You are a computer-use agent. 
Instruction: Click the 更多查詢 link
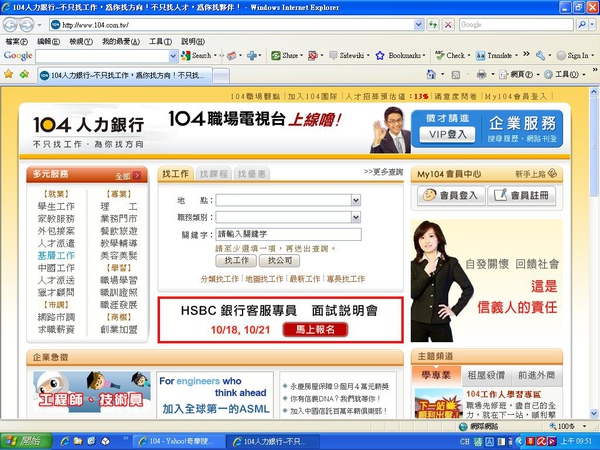[x=383, y=172]
